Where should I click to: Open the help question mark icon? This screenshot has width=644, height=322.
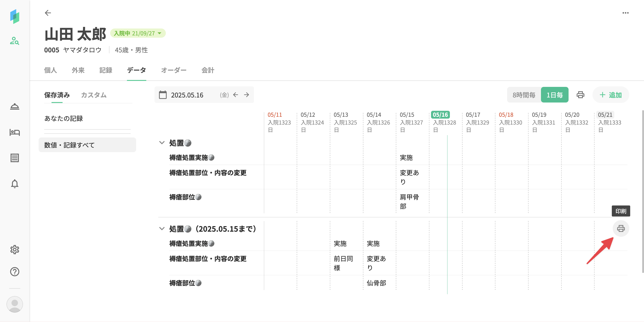click(x=14, y=271)
